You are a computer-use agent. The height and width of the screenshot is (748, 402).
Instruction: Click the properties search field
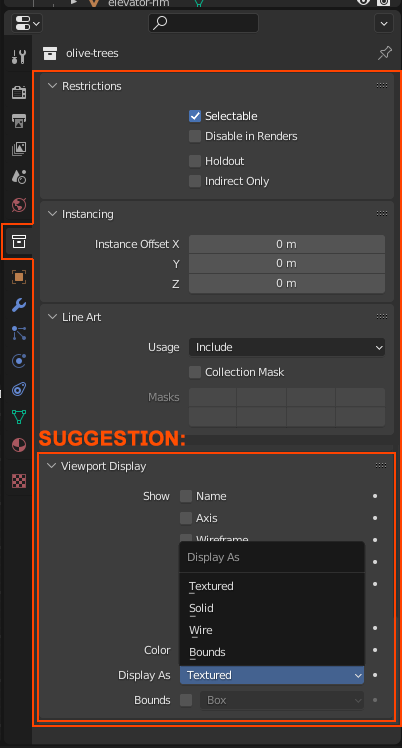204,23
